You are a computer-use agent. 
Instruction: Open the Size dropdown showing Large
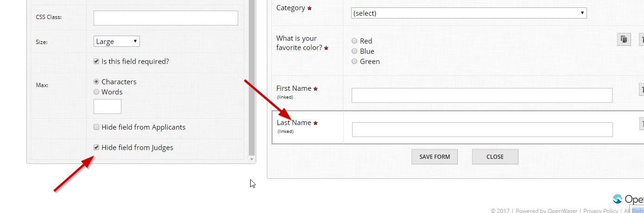(117, 41)
